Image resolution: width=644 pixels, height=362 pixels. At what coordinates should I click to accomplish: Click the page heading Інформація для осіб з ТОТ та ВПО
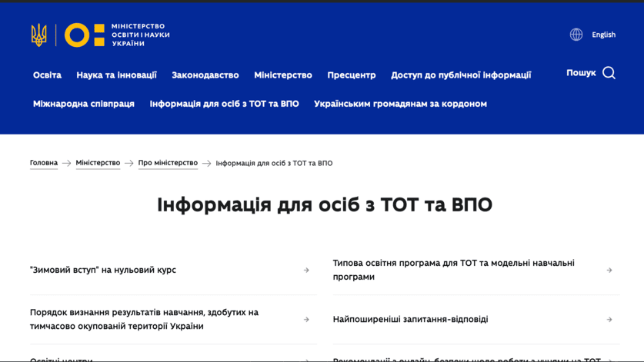(325, 204)
